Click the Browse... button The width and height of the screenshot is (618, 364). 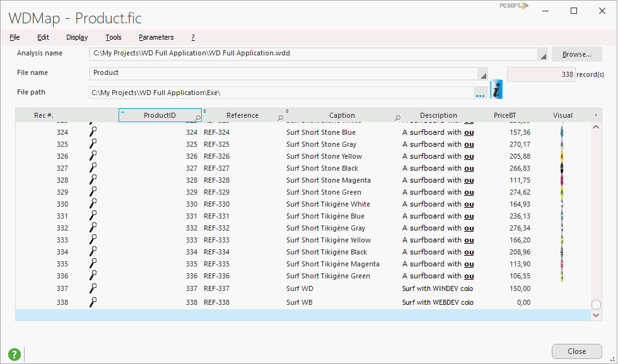coord(576,54)
